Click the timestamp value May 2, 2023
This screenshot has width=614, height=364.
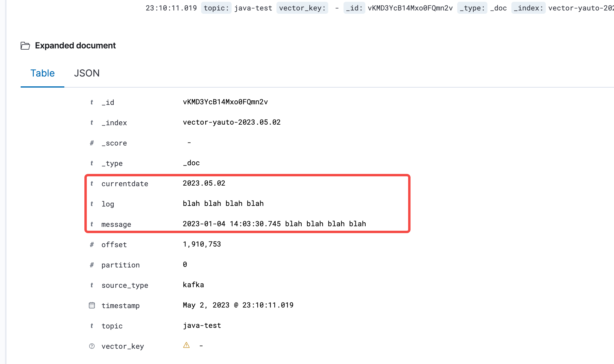point(238,305)
